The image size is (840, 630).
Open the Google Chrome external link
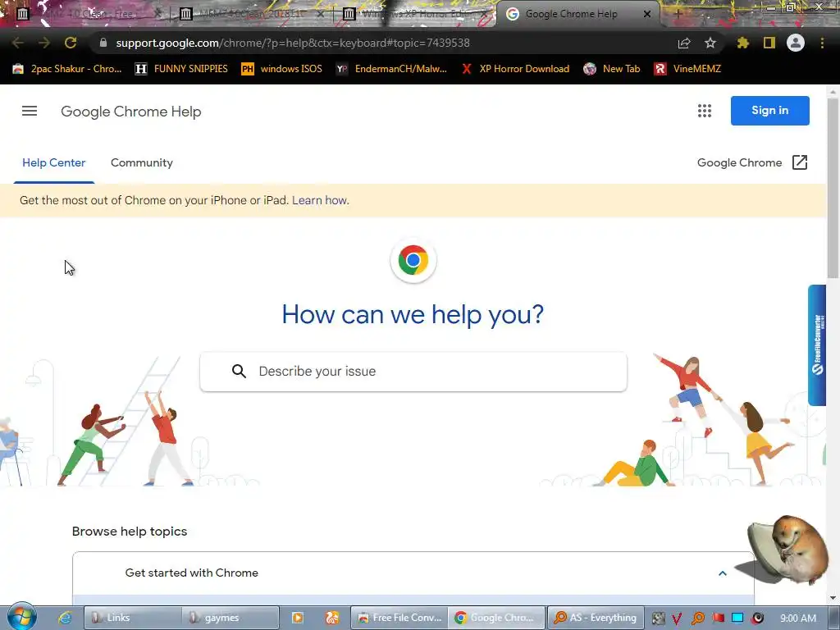tap(752, 163)
